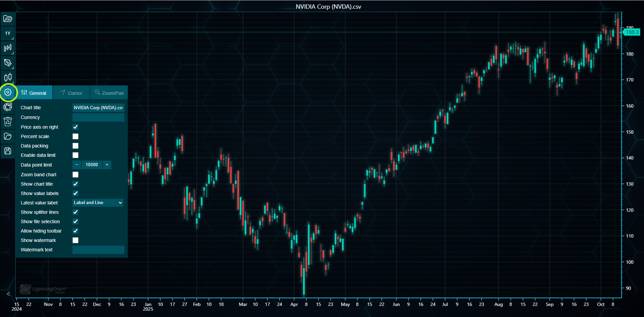
Task: Switch to the Cursor tab
Action: click(71, 93)
